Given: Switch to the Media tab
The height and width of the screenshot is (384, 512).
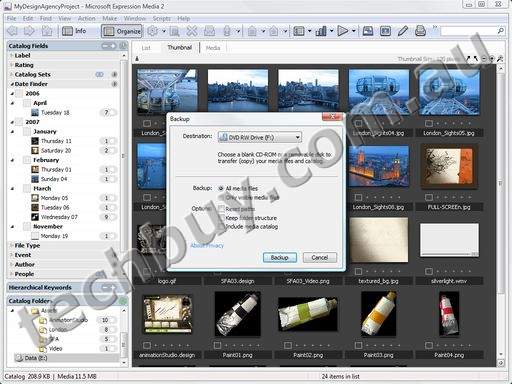Looking at the screenshot, I should 213,48.
